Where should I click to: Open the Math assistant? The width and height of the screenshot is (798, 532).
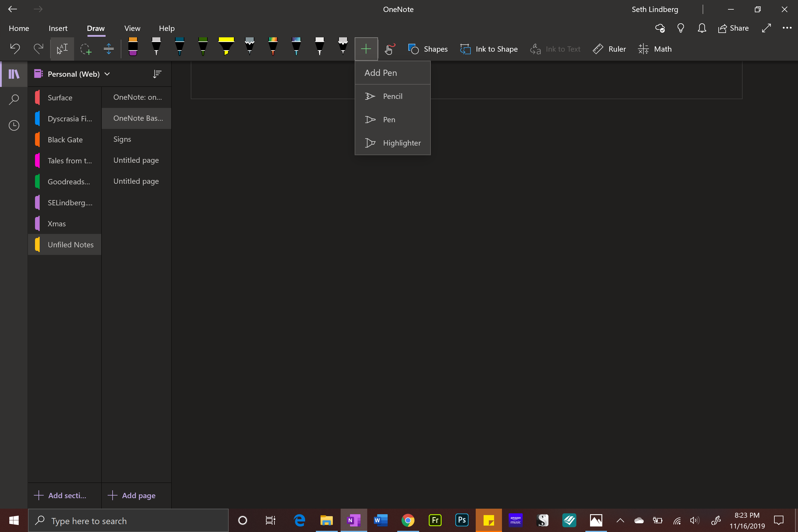point(655,49)
